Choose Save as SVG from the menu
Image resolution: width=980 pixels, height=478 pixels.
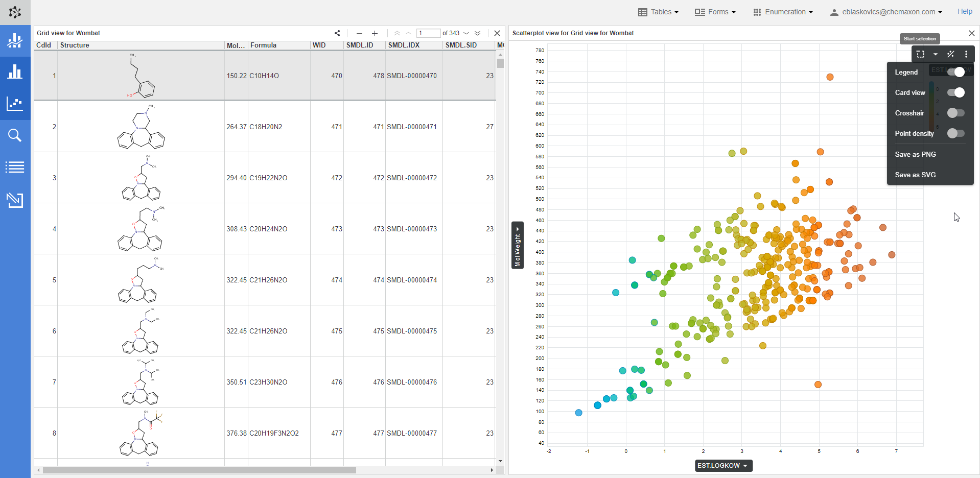915,175
